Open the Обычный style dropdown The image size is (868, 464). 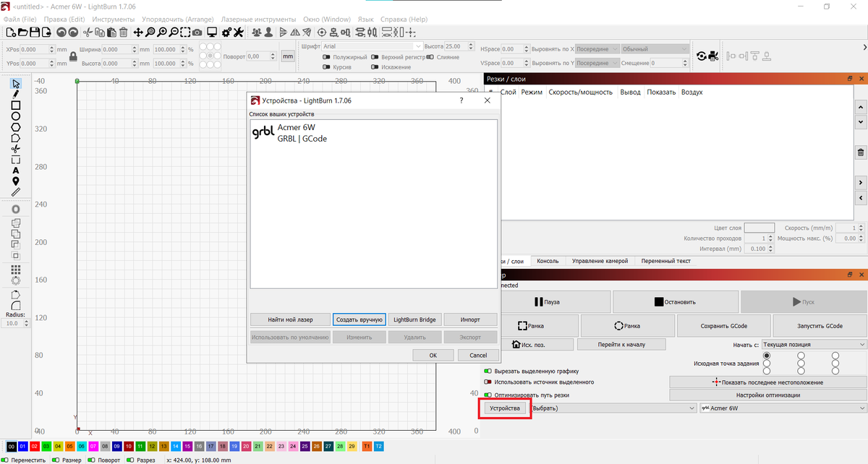(x=655, y=48)
